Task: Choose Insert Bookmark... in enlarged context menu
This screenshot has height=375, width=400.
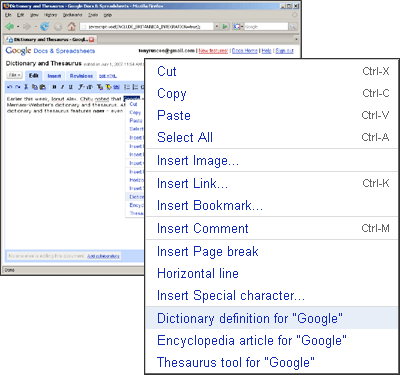Action: (272, 205)
